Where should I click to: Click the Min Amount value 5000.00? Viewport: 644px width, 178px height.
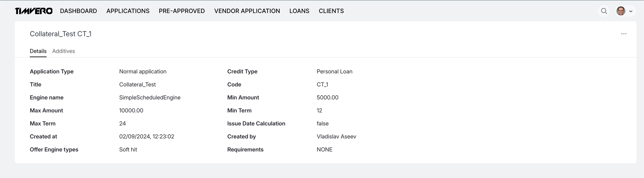(x=327, y=97)
